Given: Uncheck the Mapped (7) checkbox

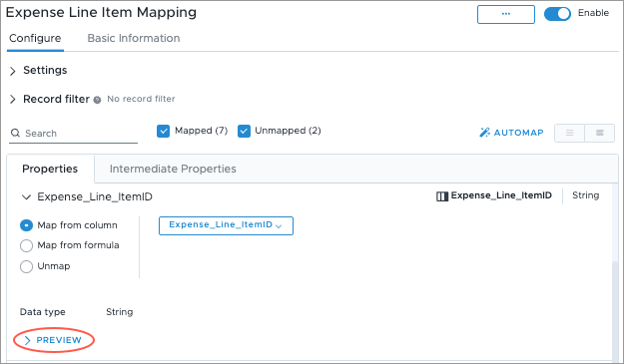Looking at the screenshot, I should (x=163, y=131).
